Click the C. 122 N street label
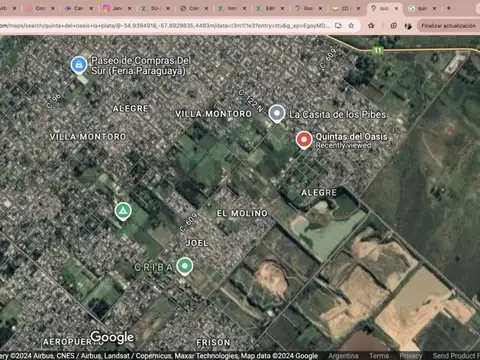480x360 pixels. 251,100
